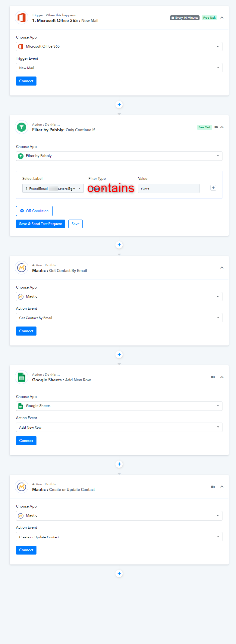Viewport: 236px width, 644px height.
Task: Collapse the Mautic Get Contact By Email step
Action: (x=222, y=268)
